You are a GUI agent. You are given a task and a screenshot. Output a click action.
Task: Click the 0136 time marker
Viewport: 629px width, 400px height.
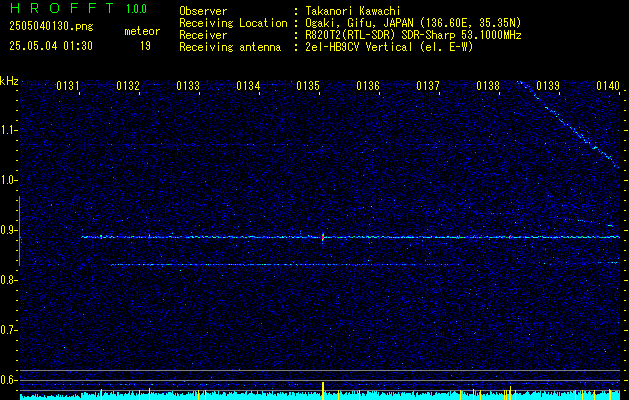(x=368, y=86)
